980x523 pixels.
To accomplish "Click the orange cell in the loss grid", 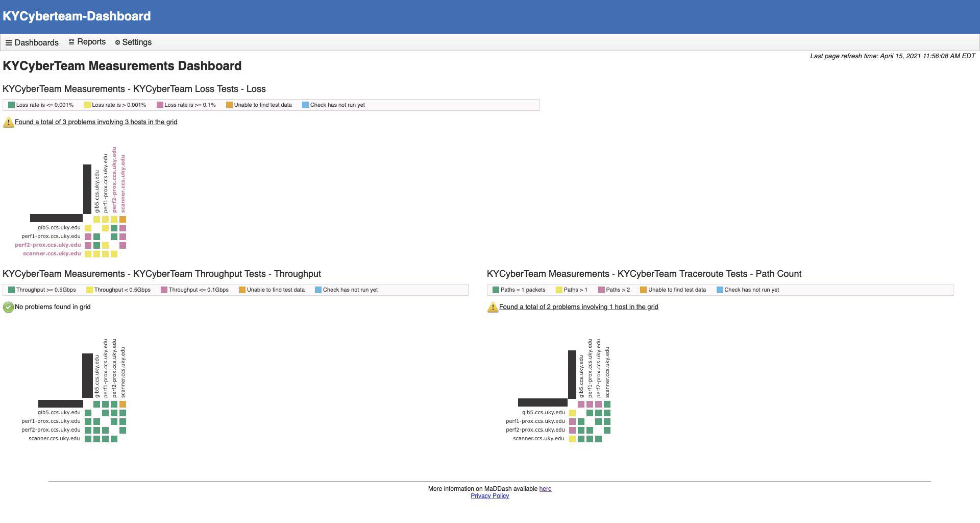I will click(x=122, y=219).
